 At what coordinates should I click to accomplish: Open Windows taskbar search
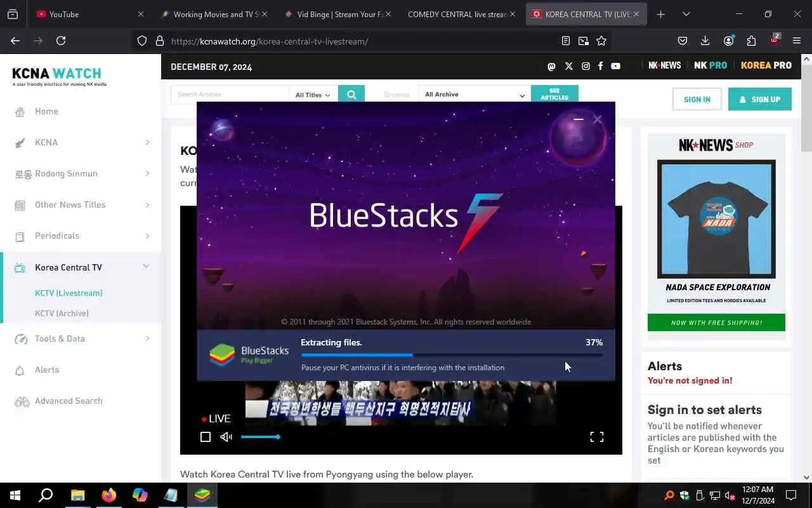click(x=46, y=495)
